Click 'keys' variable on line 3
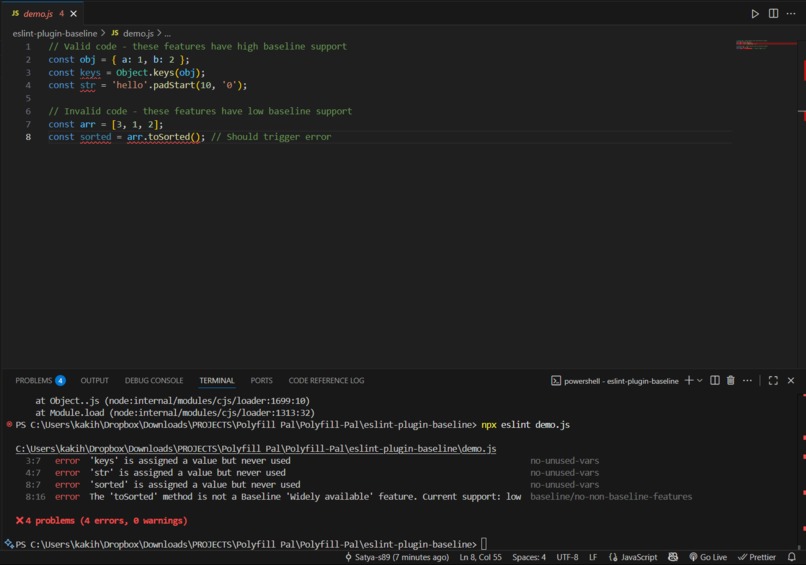The image size is (806, 565). [90, 72]
